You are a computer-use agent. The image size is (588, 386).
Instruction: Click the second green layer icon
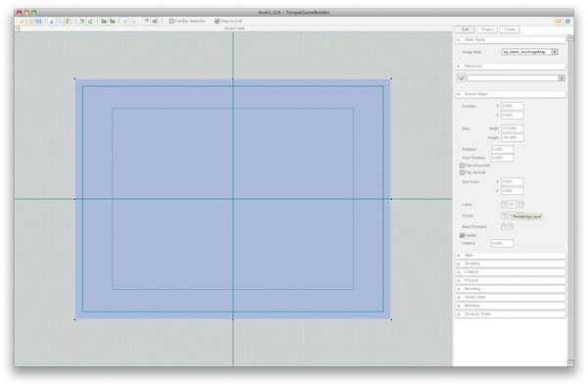coord(112,22)
